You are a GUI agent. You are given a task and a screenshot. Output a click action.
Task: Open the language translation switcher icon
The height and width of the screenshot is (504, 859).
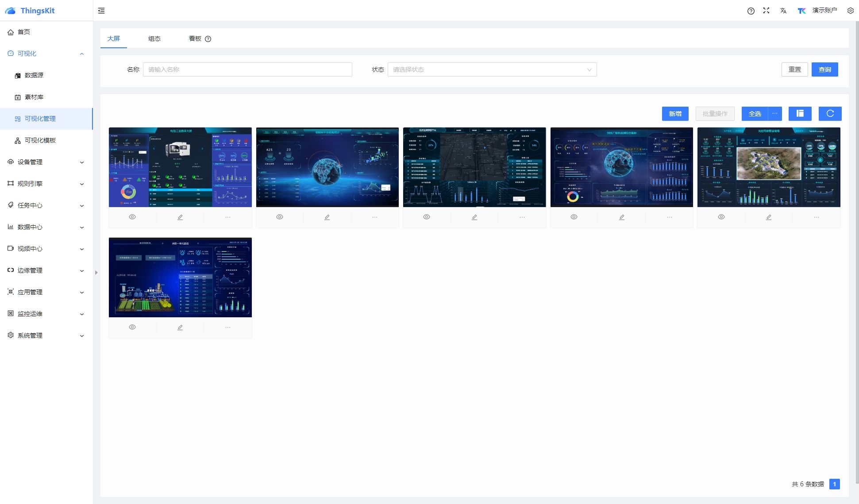[x=783, y=11]
